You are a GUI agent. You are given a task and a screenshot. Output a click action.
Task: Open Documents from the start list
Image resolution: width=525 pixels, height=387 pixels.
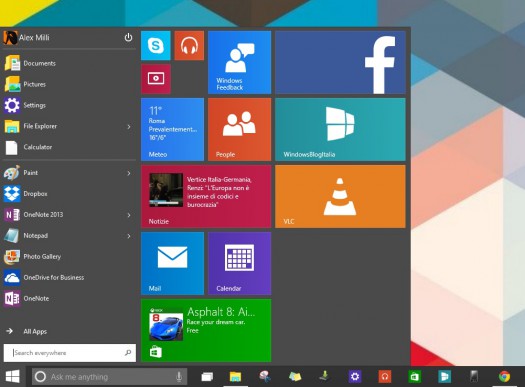click(x=69, y=63)
